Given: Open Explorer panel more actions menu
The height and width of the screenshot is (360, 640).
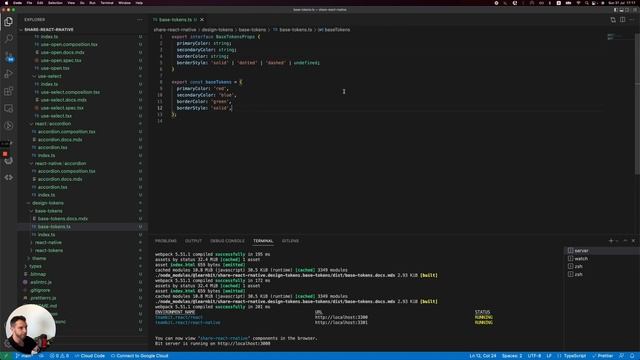Looking at the screenshot, I should click(x=140, y=20).
